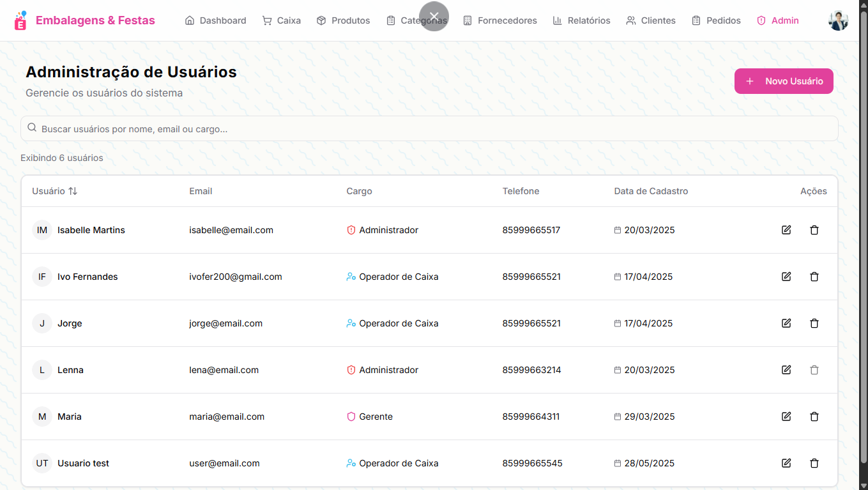Open the Dashboard page

pyautogui.click(x=215, y=20)
